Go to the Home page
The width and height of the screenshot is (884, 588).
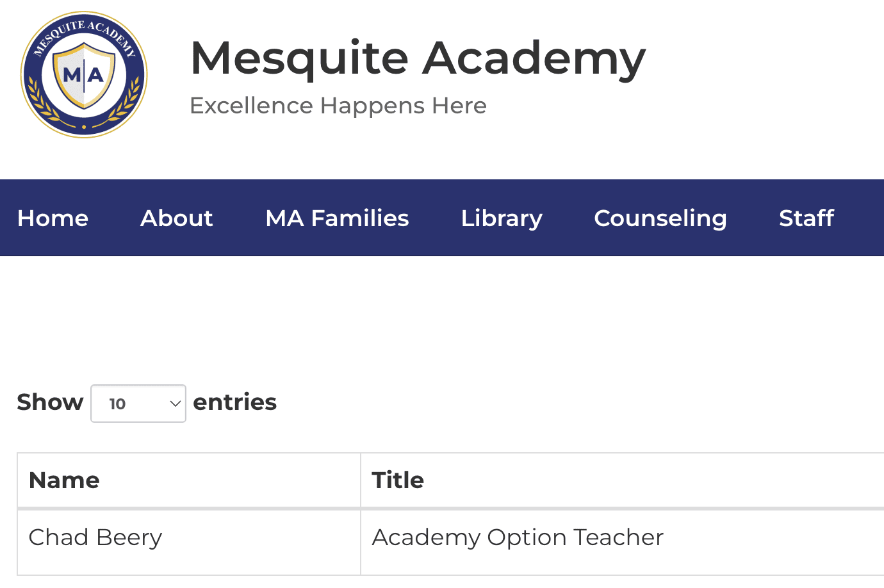tap(53, 218)
